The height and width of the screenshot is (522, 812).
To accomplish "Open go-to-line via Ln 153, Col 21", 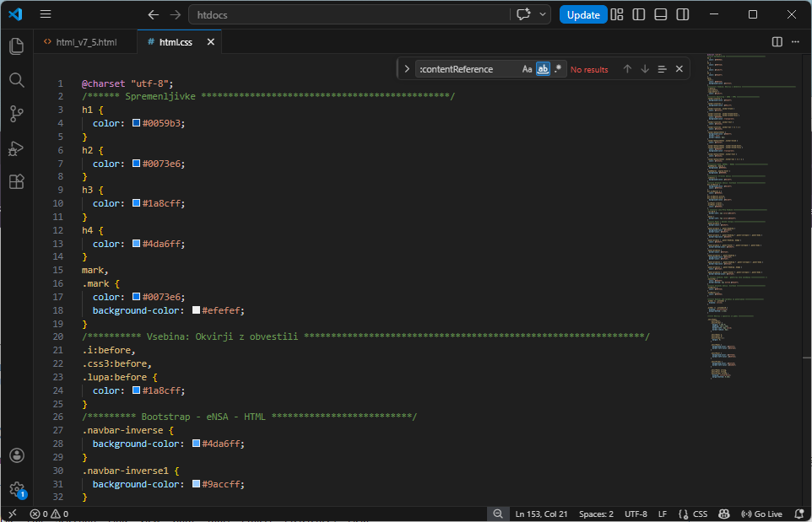I will pos(541,514).
